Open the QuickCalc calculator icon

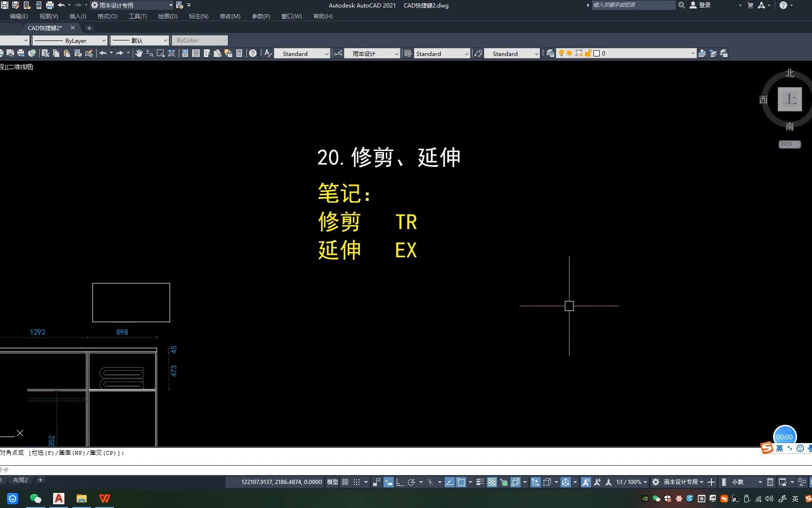coord(239,53)
